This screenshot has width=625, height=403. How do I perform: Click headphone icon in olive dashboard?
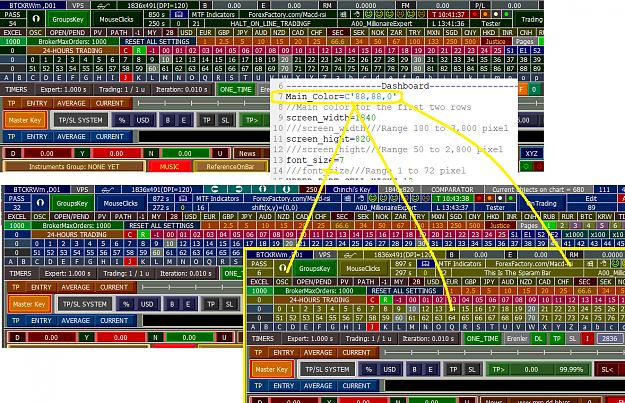click(x=283, y=268)
